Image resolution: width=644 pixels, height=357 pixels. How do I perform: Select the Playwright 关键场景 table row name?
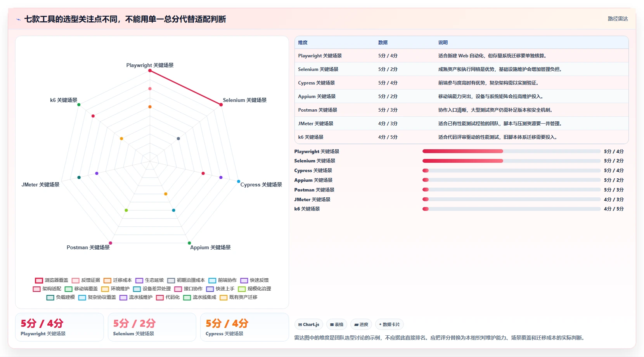320,56
